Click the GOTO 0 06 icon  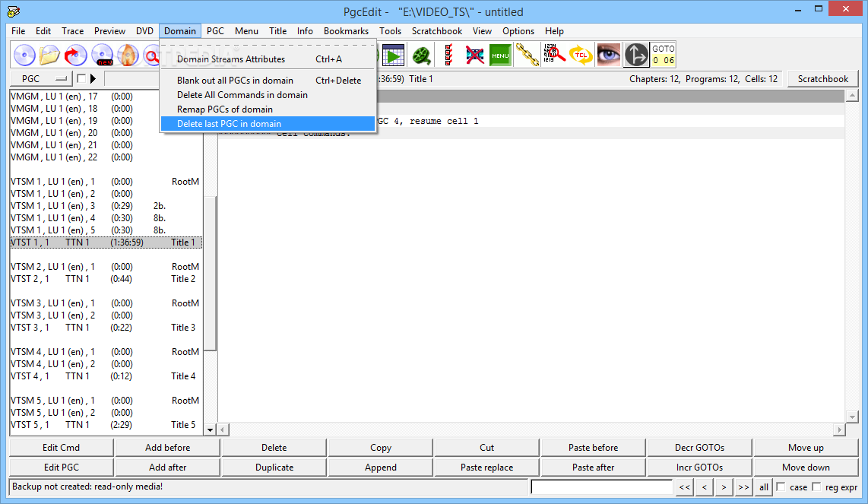664,55
